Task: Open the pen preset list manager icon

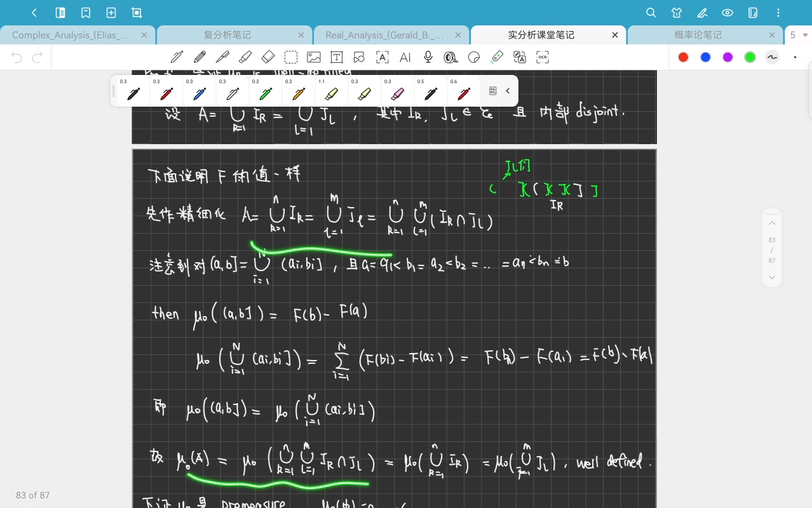Action: (x=493, y=91)
